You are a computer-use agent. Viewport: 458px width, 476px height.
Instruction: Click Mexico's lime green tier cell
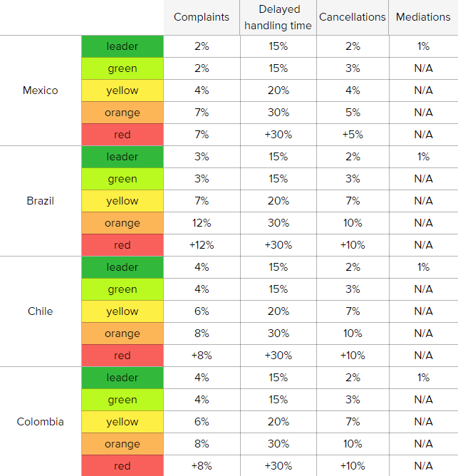pyautogui.click(x=123, y=68)
